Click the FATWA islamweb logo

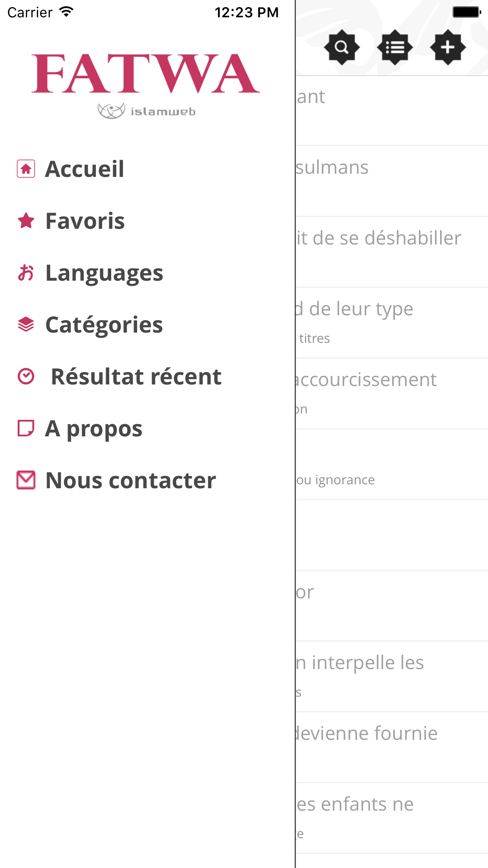pyautogui.click(x=146, y=86)
